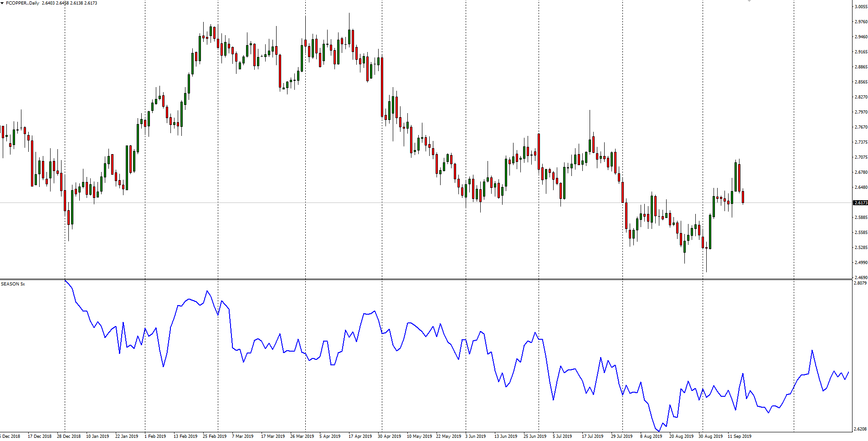Click the 2.5285 price axis label
This screenshot has width=868, height=441.
click(x=861, y=248)
